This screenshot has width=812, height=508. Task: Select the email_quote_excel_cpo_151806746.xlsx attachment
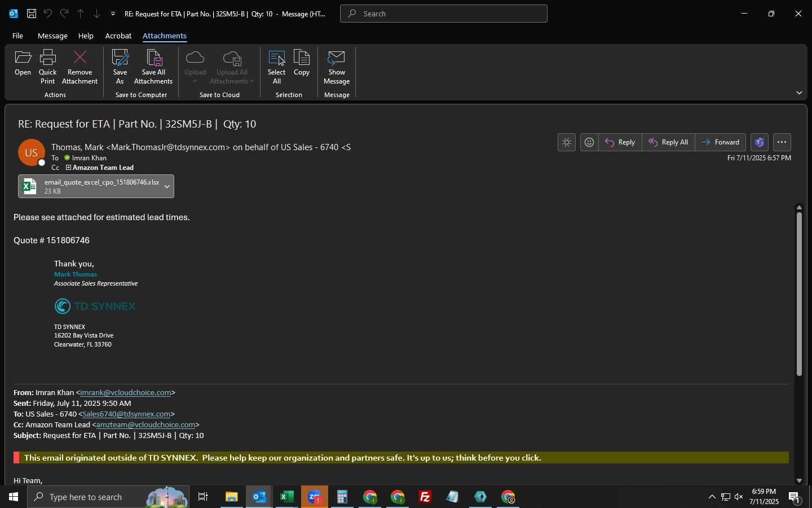click(90, 186)
